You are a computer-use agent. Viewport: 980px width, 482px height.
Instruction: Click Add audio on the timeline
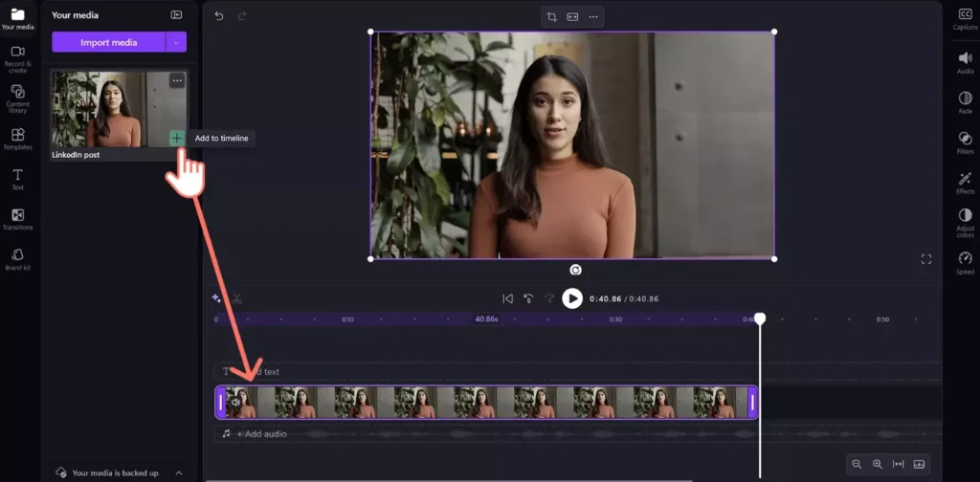(x=264, y=434)
